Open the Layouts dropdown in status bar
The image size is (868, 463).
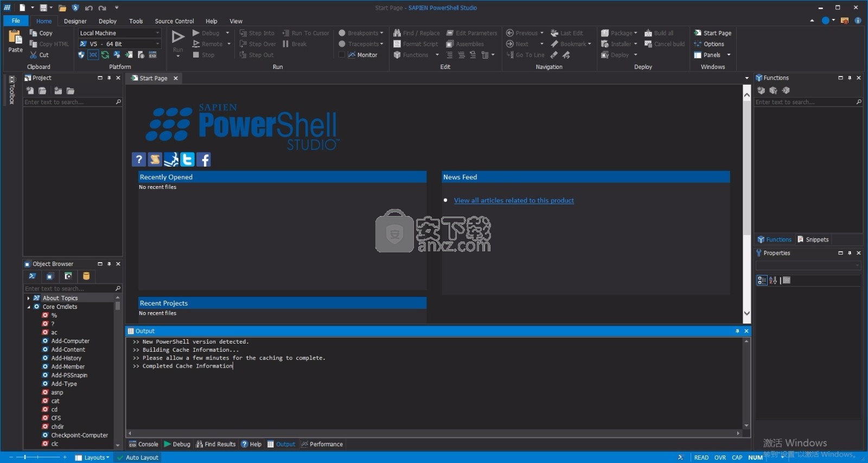click(92, 458)
